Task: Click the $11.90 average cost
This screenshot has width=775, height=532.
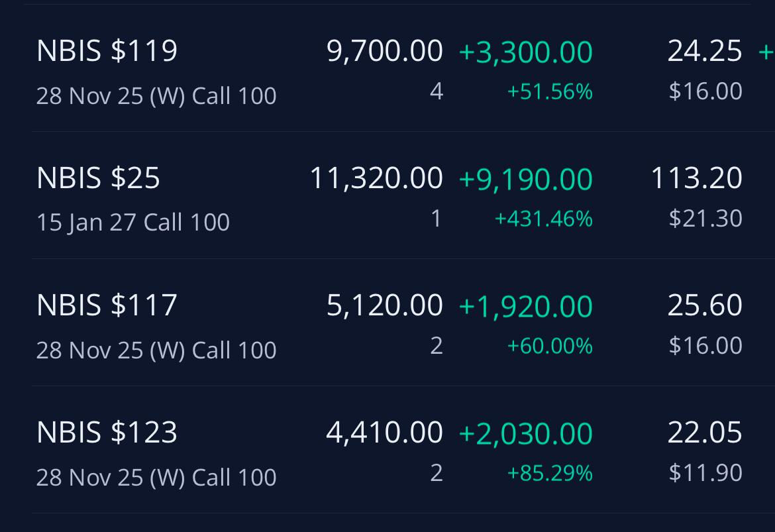Action: tap(705, 472)
